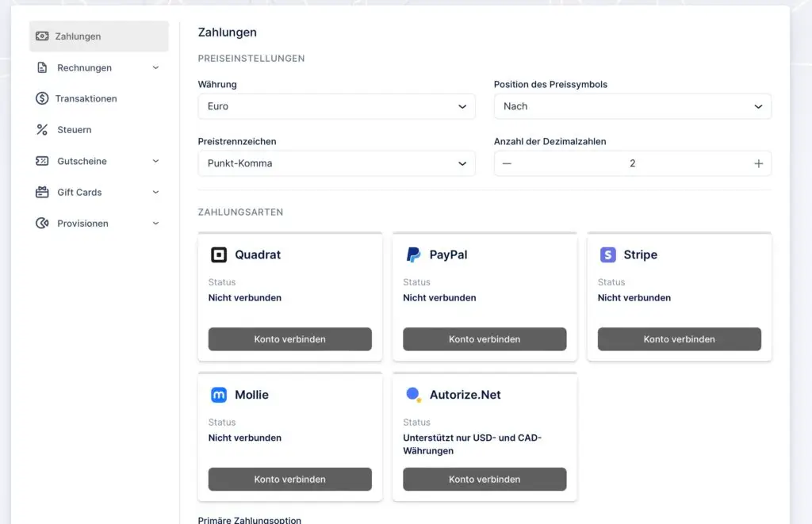The image size is (812, 524).
Task: Click the Steuern percent icon
Action: coord(42,129)
